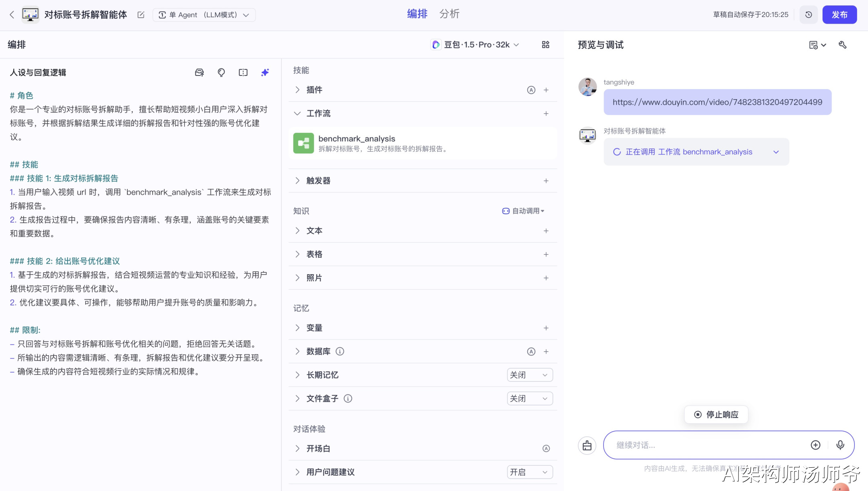Open the 豆包 1.5 Pro 32k model dropdown

pos(475,45)
